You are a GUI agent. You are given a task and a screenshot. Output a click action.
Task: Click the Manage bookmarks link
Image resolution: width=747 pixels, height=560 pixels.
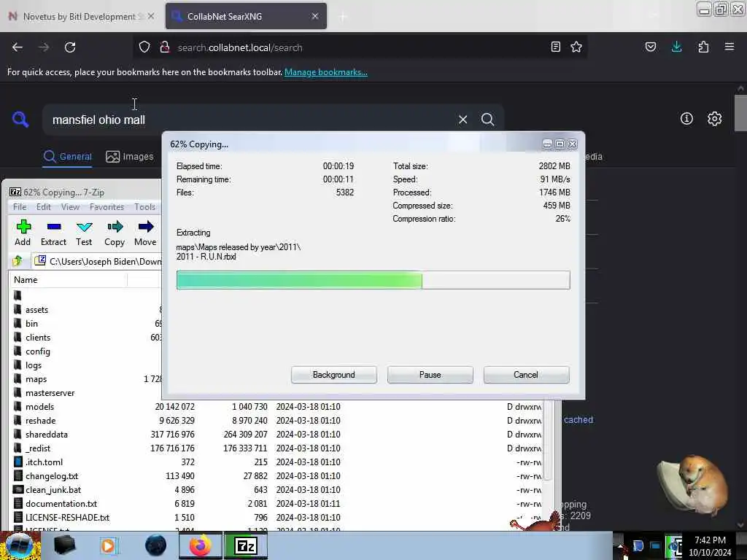click(x=326, y=72)
